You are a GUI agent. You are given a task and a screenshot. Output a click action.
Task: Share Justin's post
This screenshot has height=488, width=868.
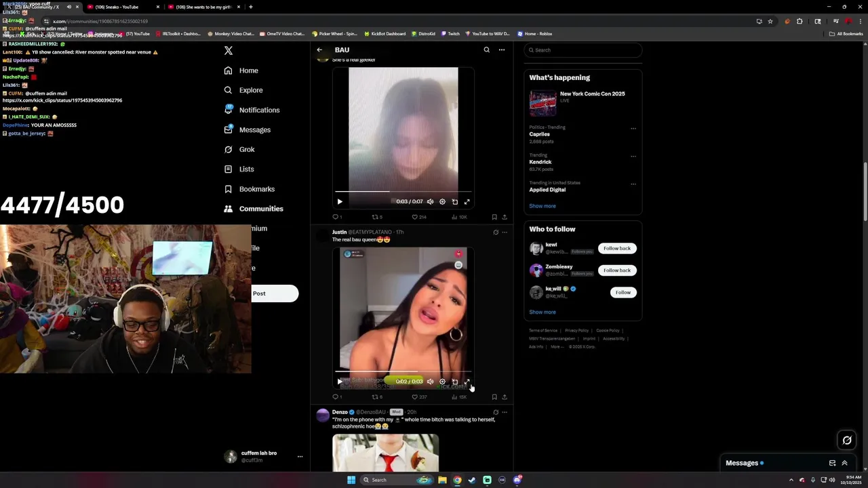point(505,397)
